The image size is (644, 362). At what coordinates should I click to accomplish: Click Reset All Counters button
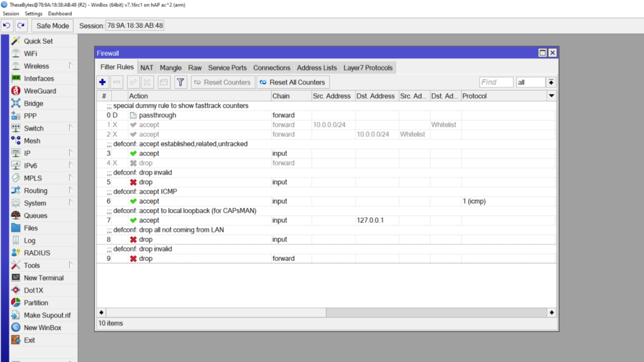tap(293, 82)
